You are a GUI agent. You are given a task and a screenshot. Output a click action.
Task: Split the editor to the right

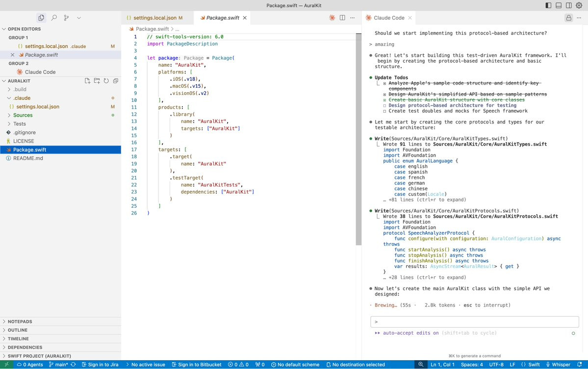(342, 18)
